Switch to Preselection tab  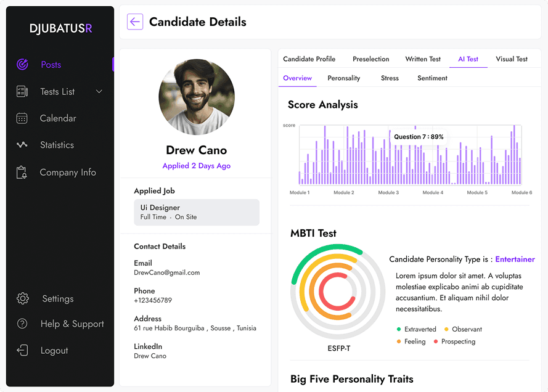click(x=371, y=59)
